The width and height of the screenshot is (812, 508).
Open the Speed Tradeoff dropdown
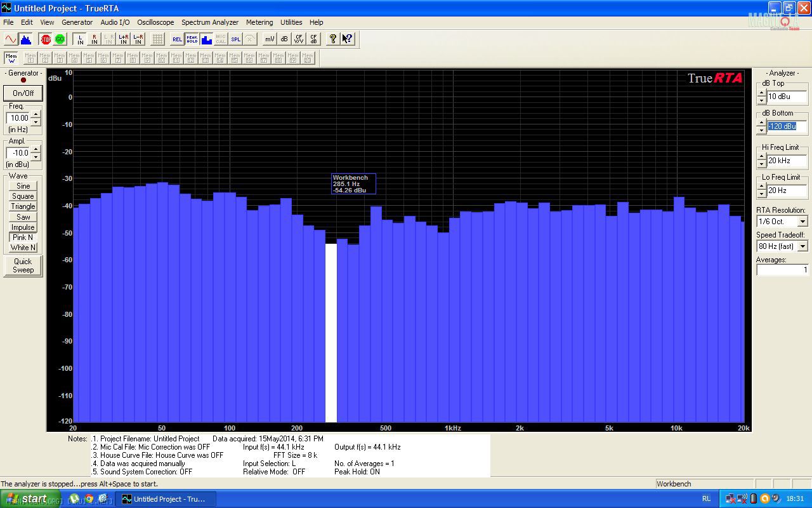(802, 246)
